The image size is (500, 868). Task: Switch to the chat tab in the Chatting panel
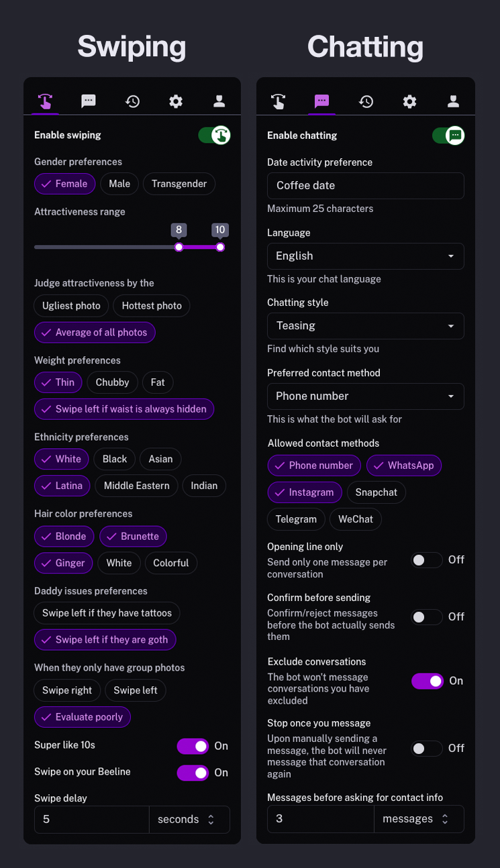(x=321, y=101)
